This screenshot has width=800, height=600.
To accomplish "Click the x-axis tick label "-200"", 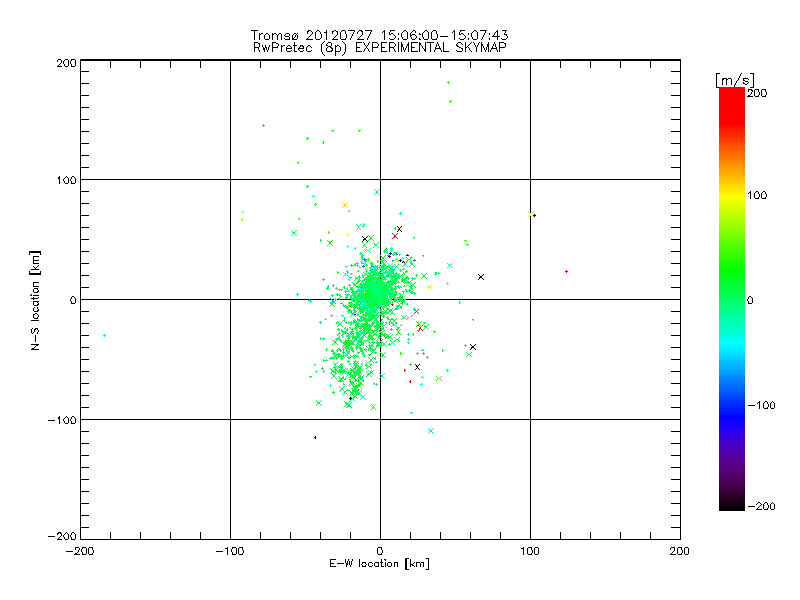I will pyautogui.click(x=80, y=551).
